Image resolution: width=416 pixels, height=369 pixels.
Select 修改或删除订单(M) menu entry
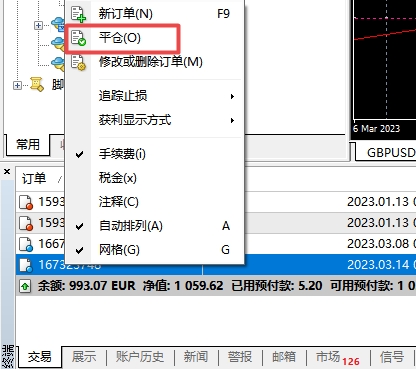pyautogui.click(x=154, y=62)
